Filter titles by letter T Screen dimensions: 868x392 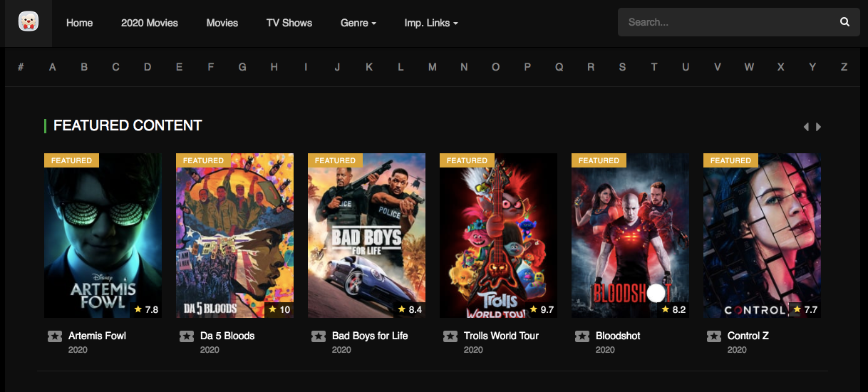click(654, 67)
